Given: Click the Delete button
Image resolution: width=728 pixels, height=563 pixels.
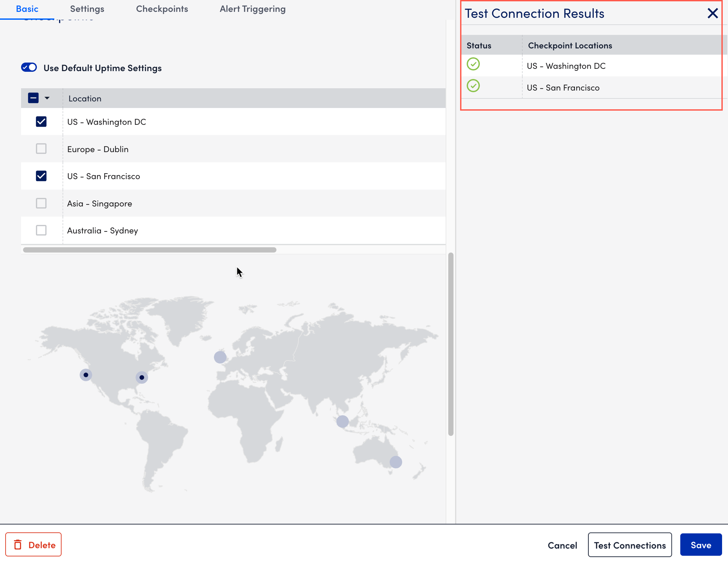Looking at the screenshot, I should [33, 545].
